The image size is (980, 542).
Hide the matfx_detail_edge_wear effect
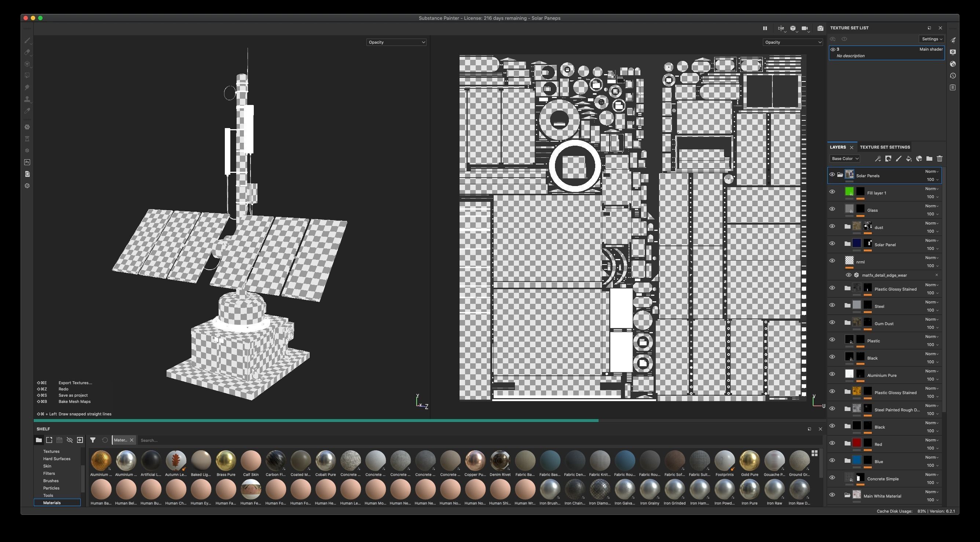[848, 275]
